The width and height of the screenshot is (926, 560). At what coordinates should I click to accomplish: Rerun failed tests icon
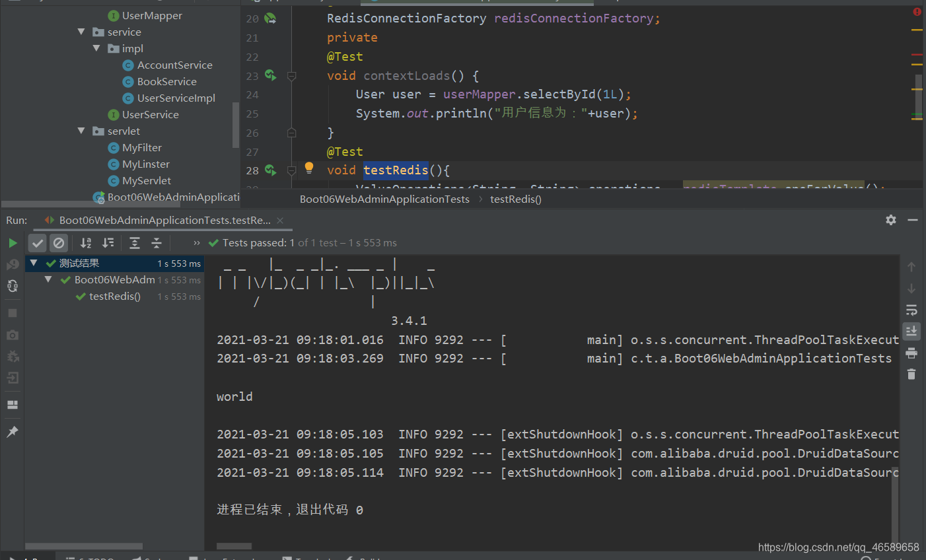tap(13, 265)
